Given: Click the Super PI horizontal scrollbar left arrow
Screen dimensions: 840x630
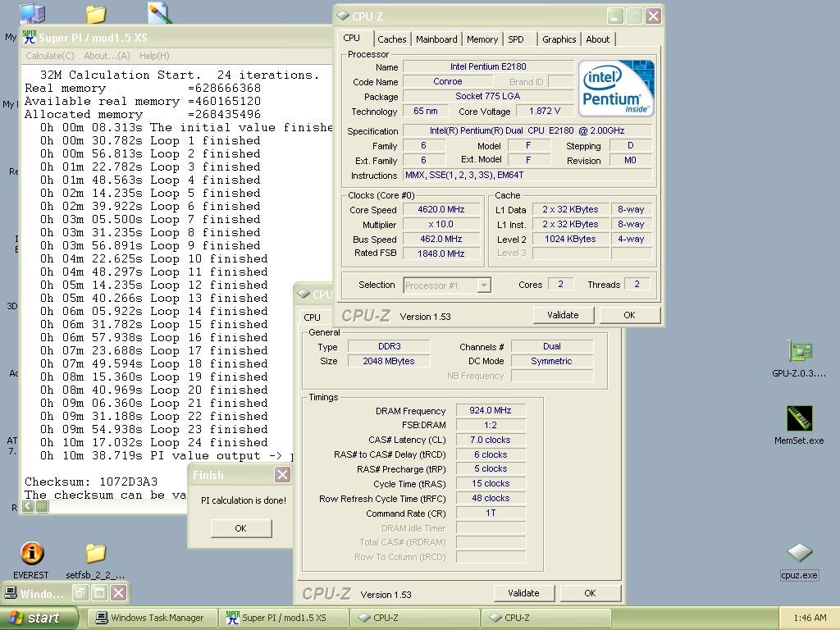Looking at the screenshot, I should (x=29, y=505).
